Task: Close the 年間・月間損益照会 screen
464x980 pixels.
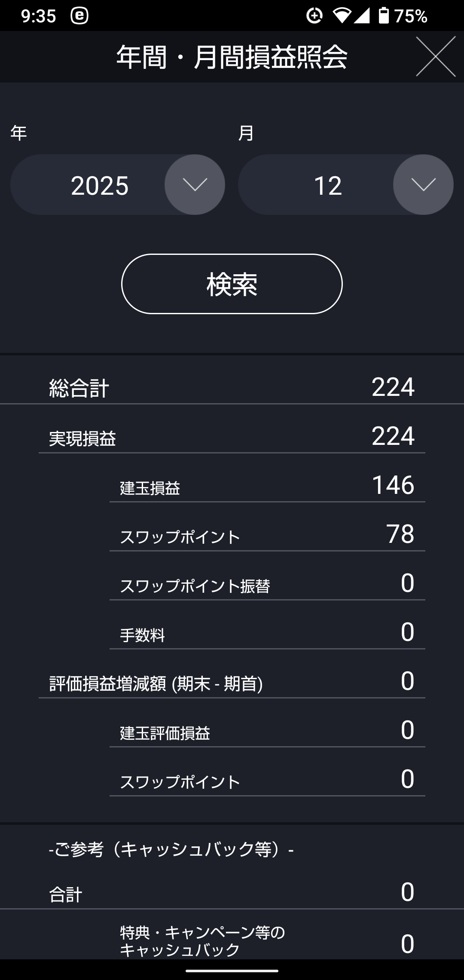Action: [x=435, y=57]
